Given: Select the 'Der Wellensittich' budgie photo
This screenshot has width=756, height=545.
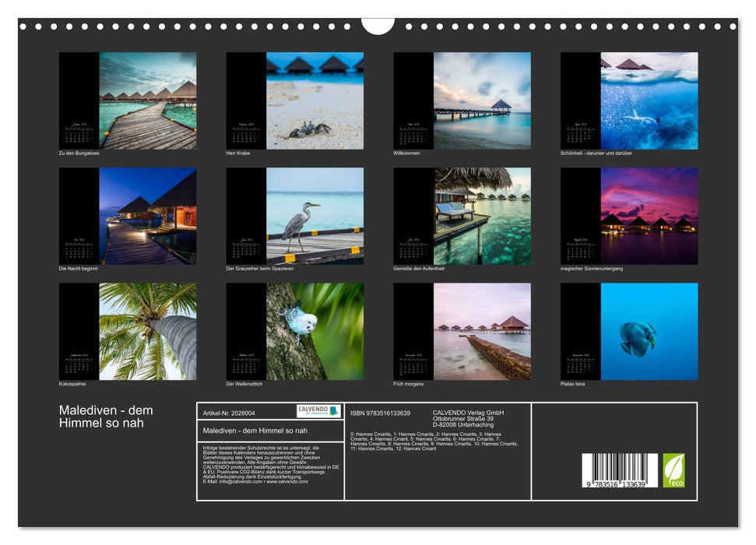Looking at the screenshot, I should click(x=315, y=331).
